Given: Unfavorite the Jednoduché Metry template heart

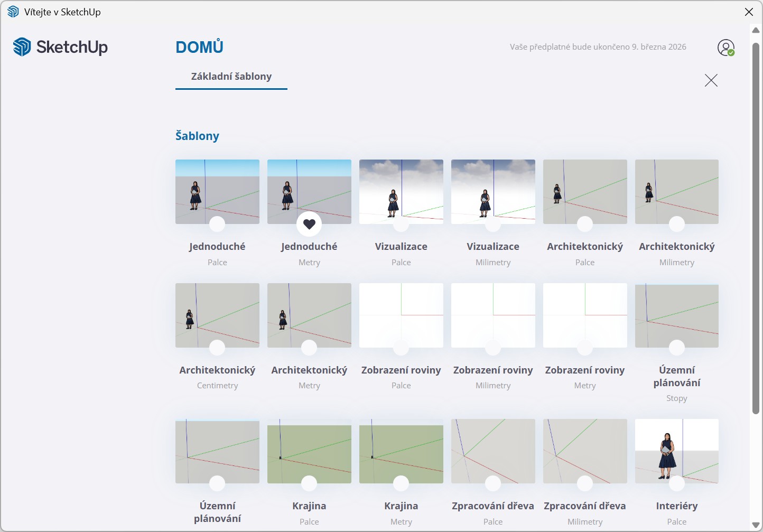Looking at the screenshot, I should (x=309, y=224).
